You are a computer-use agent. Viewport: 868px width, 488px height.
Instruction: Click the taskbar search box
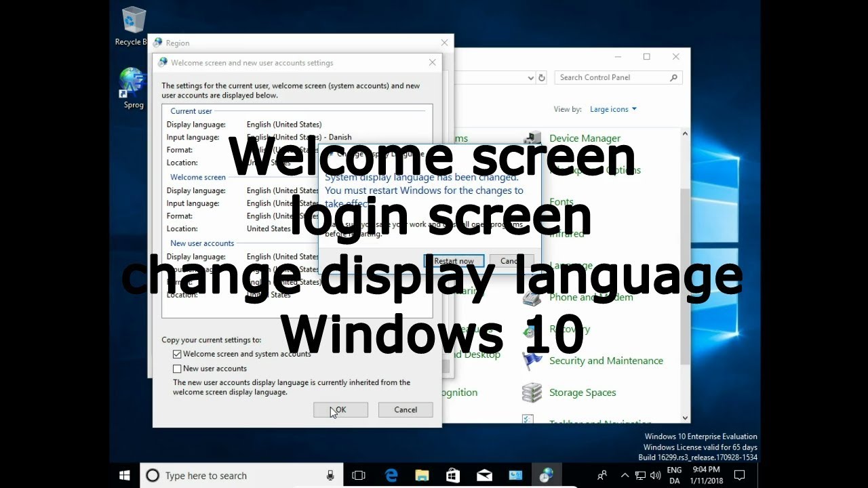pos(241,476)
